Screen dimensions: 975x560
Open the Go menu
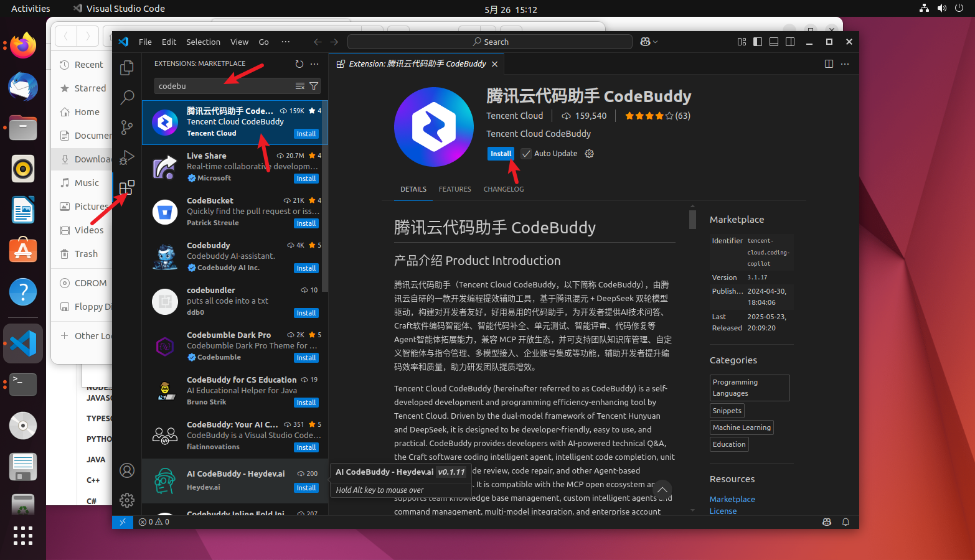pyautogui.click(x=263, y=42)
